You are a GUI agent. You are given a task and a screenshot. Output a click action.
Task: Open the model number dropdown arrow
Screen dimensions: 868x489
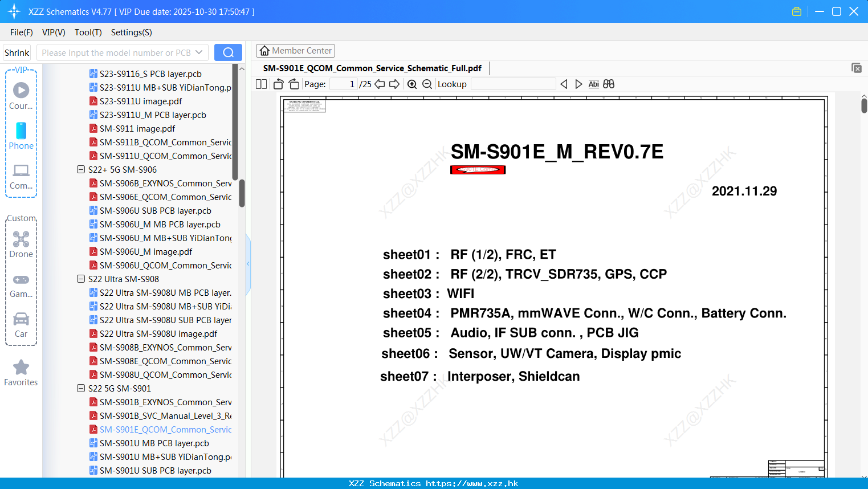199,52
